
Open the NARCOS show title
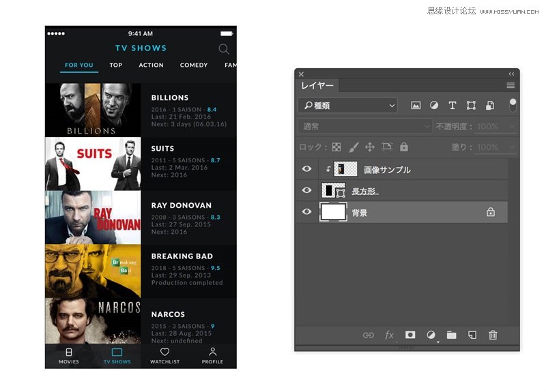click(x=168, y=314)
